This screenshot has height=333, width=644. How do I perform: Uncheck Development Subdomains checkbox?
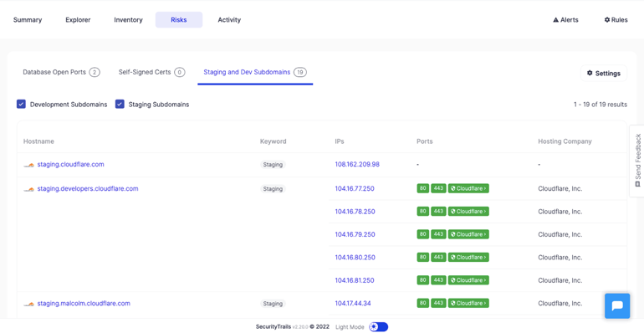[x=22, y=104]
